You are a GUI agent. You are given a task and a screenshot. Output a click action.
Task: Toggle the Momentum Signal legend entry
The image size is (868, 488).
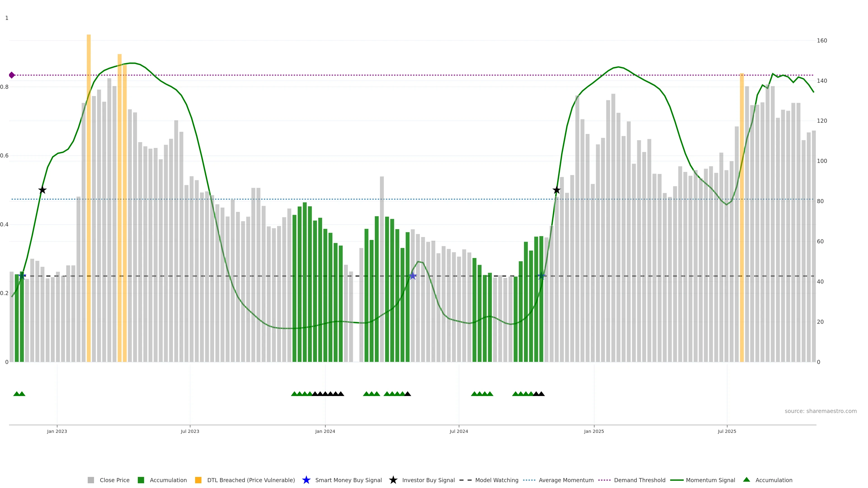[710, 480]
